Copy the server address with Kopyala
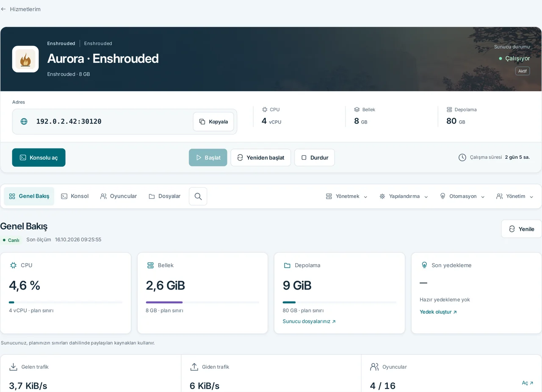Image resolution: width=542 pixels, height=392 pixels. click(213, 122)
